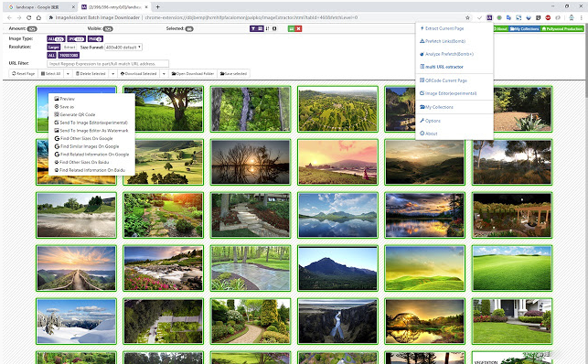This screenshot has height=364, width=588.
Task: Select the mountain lake reflection thumbnail
Action: (337, 215)
